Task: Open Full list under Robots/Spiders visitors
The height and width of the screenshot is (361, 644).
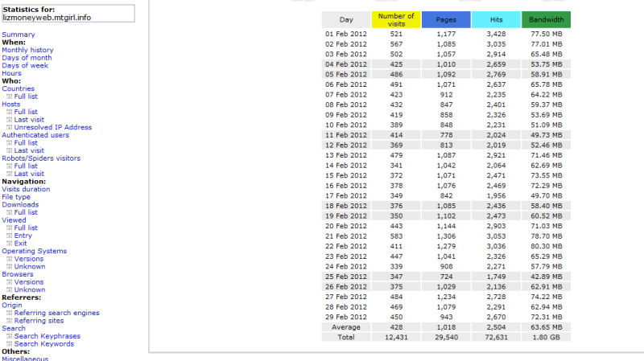Action: [26, 166]
